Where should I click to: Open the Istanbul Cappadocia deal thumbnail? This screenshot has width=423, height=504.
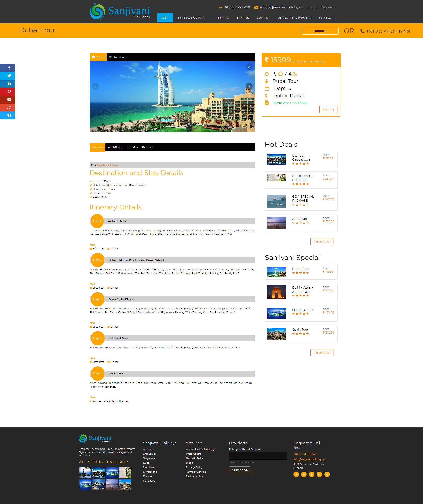pos(276,159)
